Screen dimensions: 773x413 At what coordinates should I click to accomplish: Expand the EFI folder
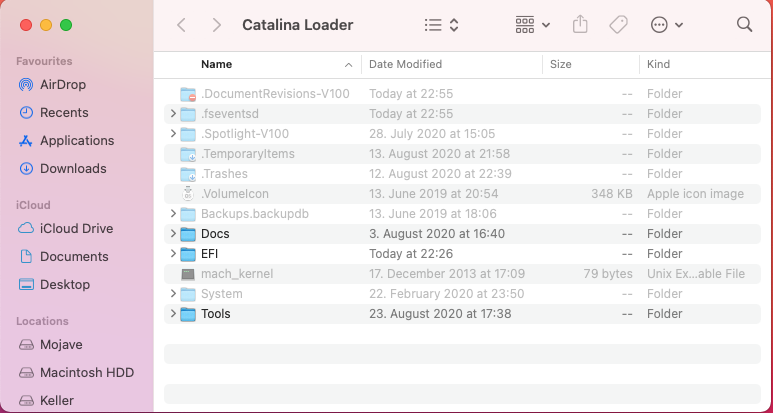tap(173, 254)
